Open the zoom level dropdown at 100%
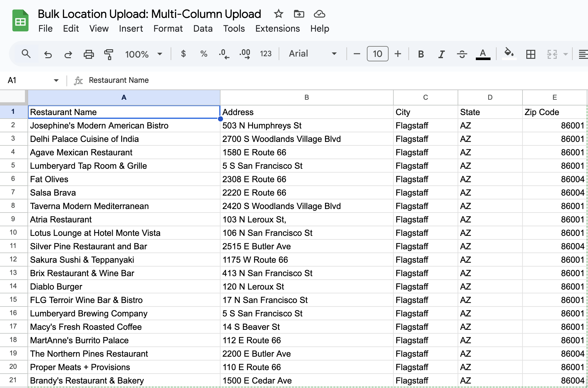 [x=143, y=54]
